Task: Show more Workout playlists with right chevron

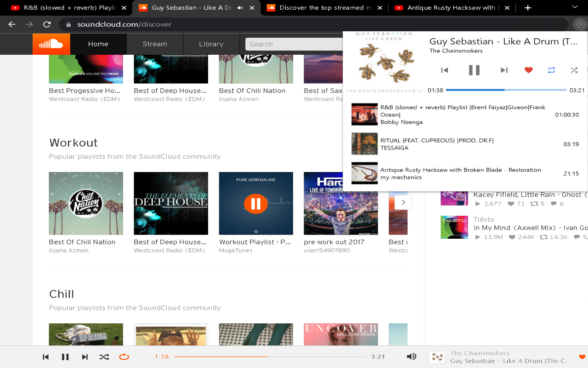Action: [x=403, y=202]
